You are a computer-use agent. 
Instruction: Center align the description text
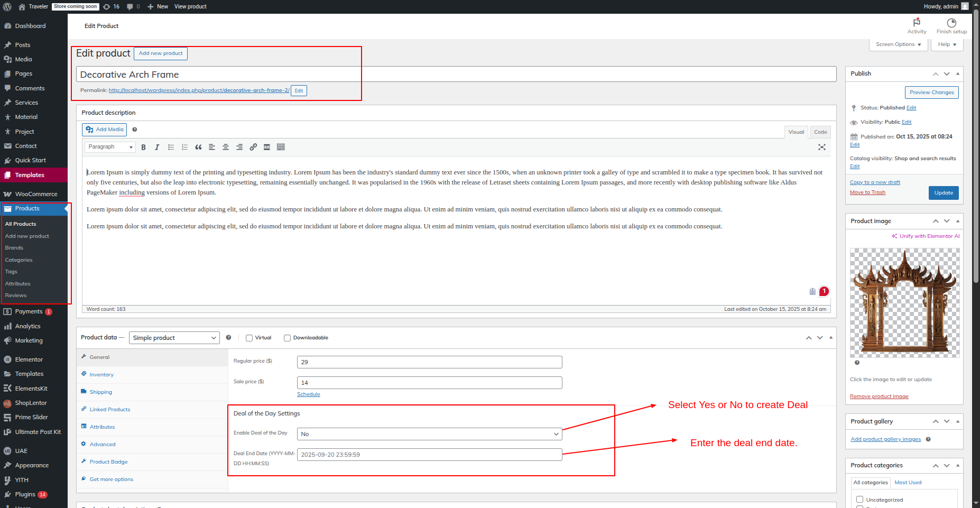226,147
